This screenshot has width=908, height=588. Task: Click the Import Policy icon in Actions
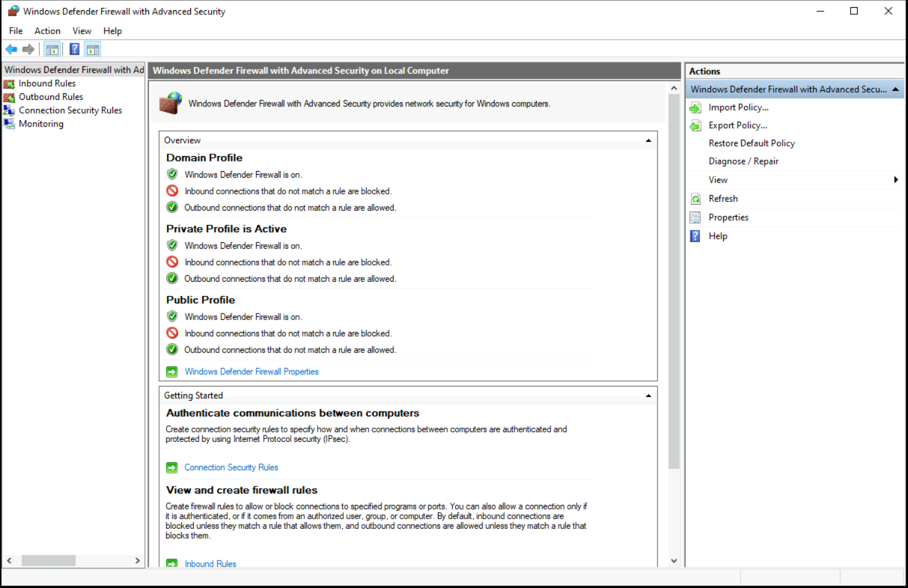coord(696,108)
